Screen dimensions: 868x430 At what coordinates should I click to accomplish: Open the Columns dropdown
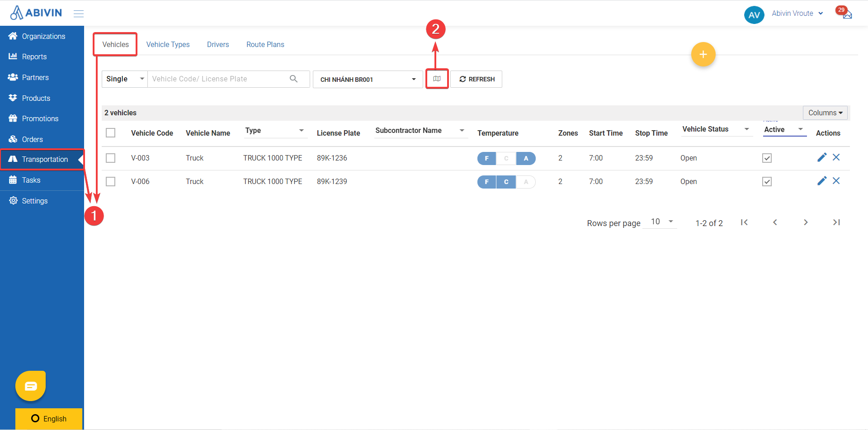click(825, 113)
